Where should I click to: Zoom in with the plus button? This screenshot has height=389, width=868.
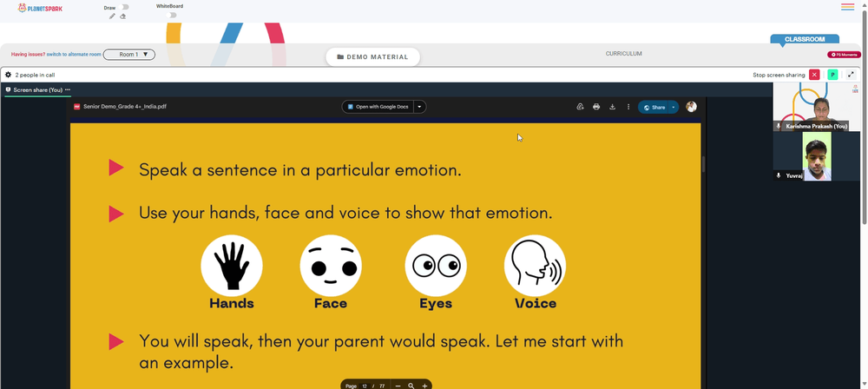(x=424, y=386)
